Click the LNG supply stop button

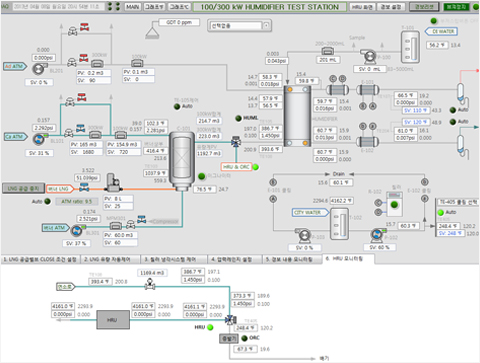[x=23, y=188]
